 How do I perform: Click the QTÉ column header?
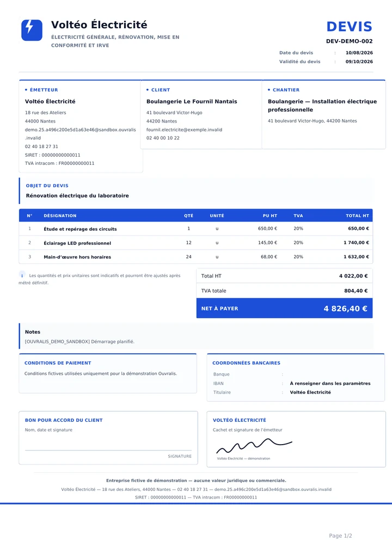pyautogui.click(x=189, y=216)
